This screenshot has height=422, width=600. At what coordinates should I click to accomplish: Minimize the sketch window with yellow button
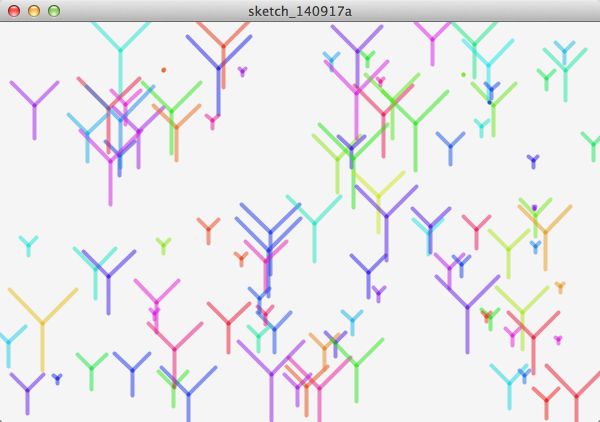[x=34, y=10]
